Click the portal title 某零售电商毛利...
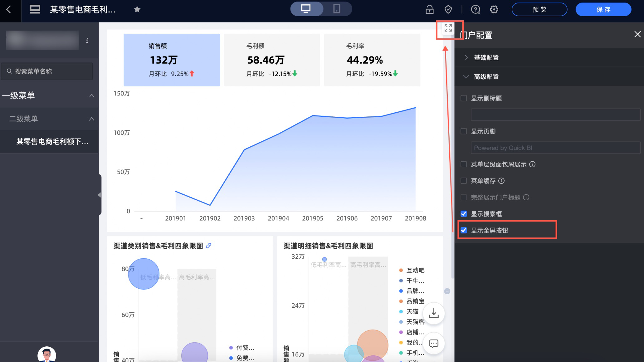Viewport: 644px width, 362px height. 83,9
